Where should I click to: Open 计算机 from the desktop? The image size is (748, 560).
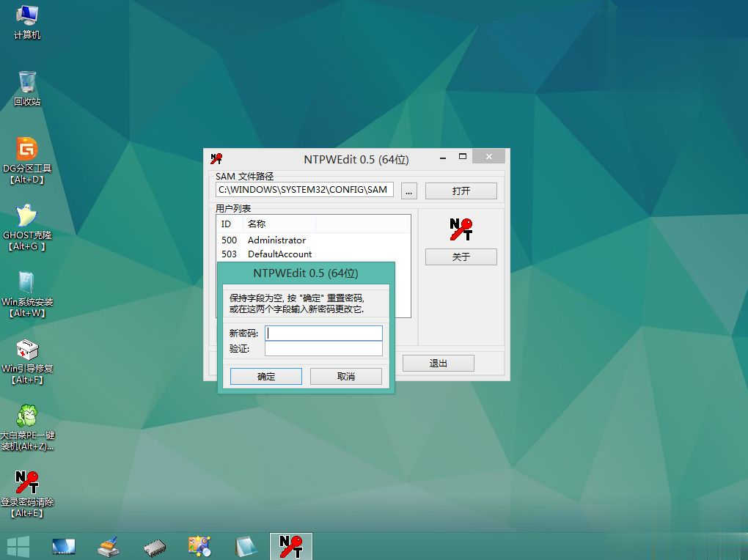click(x=27, y=16)
